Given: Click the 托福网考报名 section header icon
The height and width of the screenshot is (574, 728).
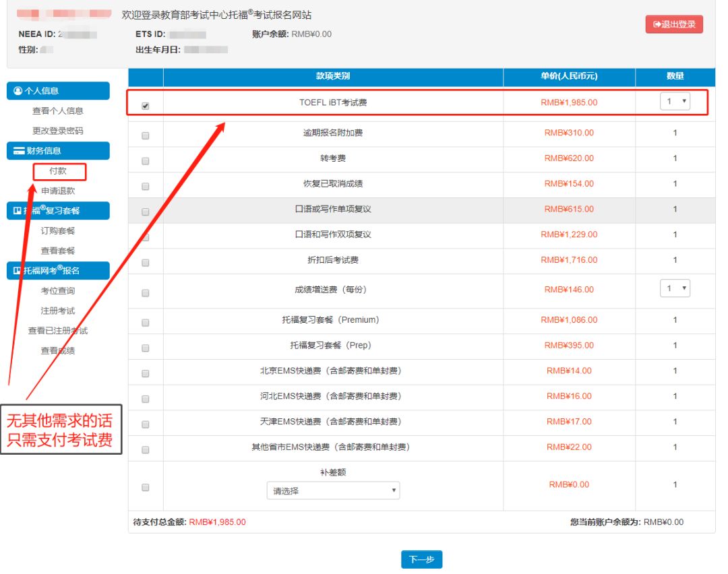Looking at the screenshot, I should pyautogui.click(x=18, y=271).
